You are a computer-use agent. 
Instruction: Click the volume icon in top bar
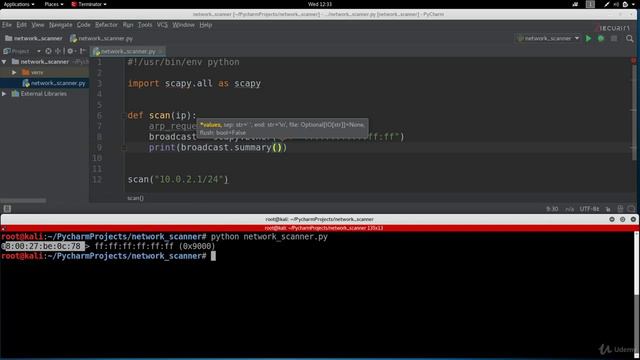pos(616,4)
